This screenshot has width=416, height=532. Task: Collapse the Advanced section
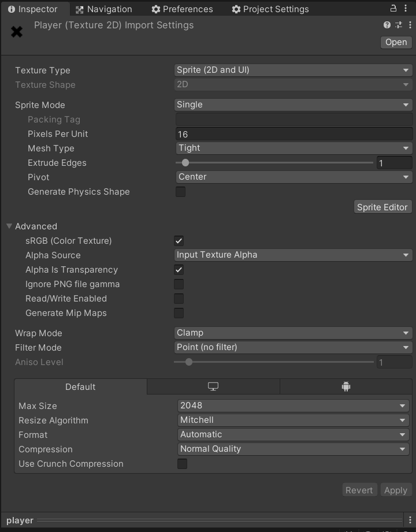click(8, 226)
